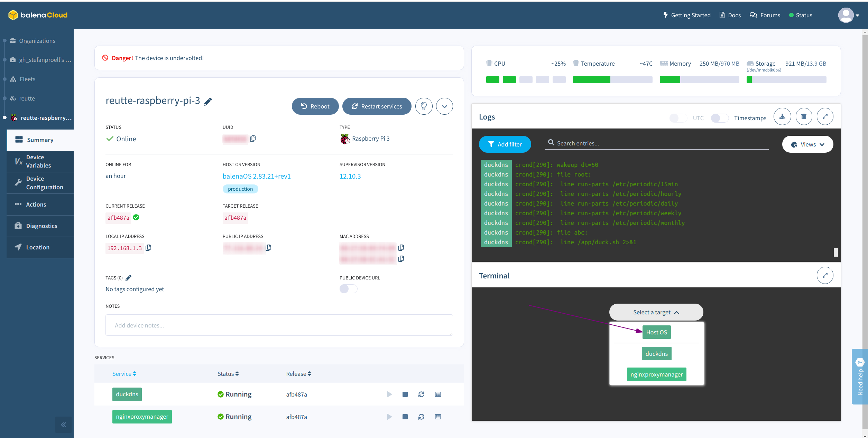This screenshot has width=868, height=438.
Task: Open Device Variables in sidebar
Action: click(x=40, y=161)
